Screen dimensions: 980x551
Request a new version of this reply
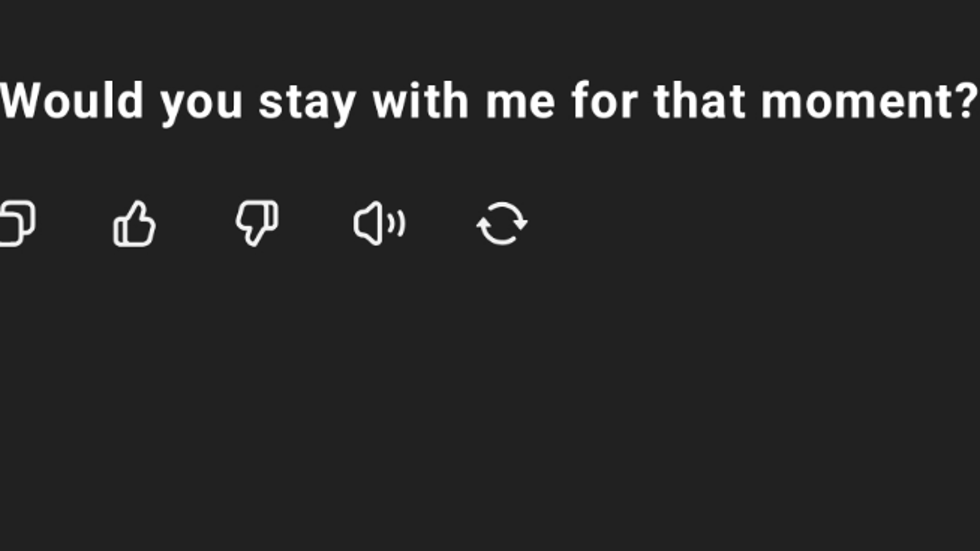(502, 223)
